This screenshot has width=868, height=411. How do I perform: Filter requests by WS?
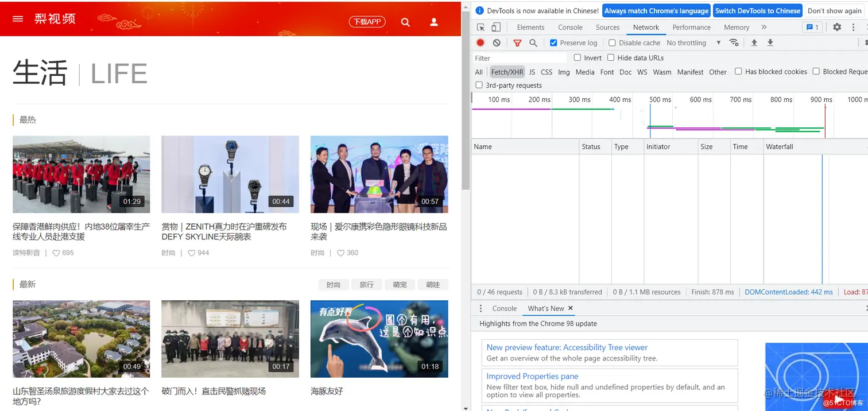pos(642,72)
